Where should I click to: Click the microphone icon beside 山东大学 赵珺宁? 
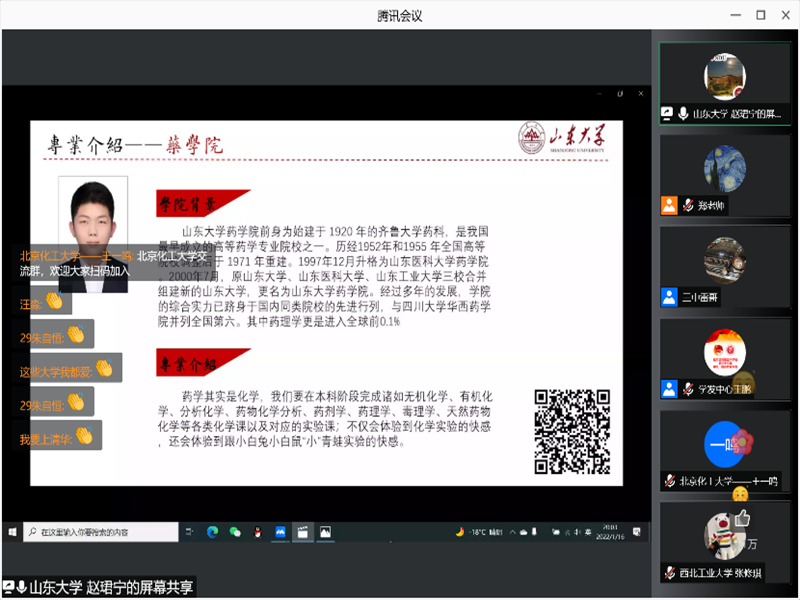684,114
